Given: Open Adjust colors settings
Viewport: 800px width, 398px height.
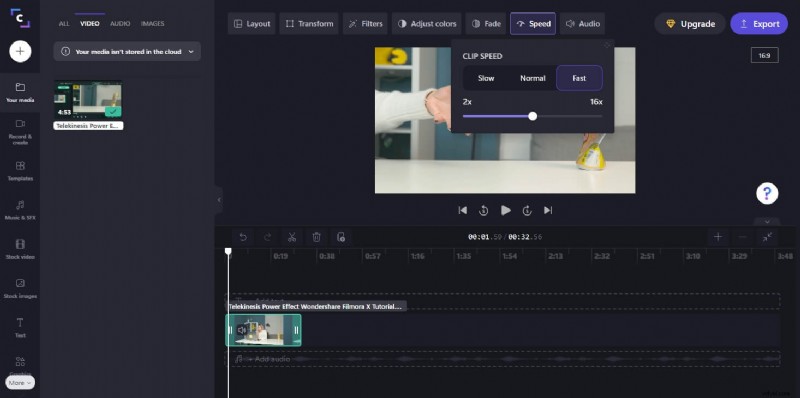Looking at the screenshot, I should pyautogui.click(x=427, y=23).
